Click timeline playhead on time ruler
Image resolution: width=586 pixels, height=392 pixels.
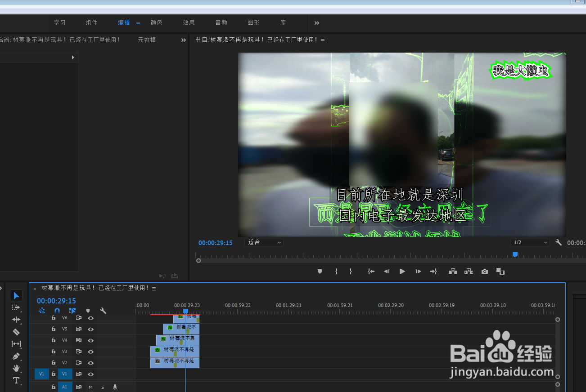(x=185, y=311)
